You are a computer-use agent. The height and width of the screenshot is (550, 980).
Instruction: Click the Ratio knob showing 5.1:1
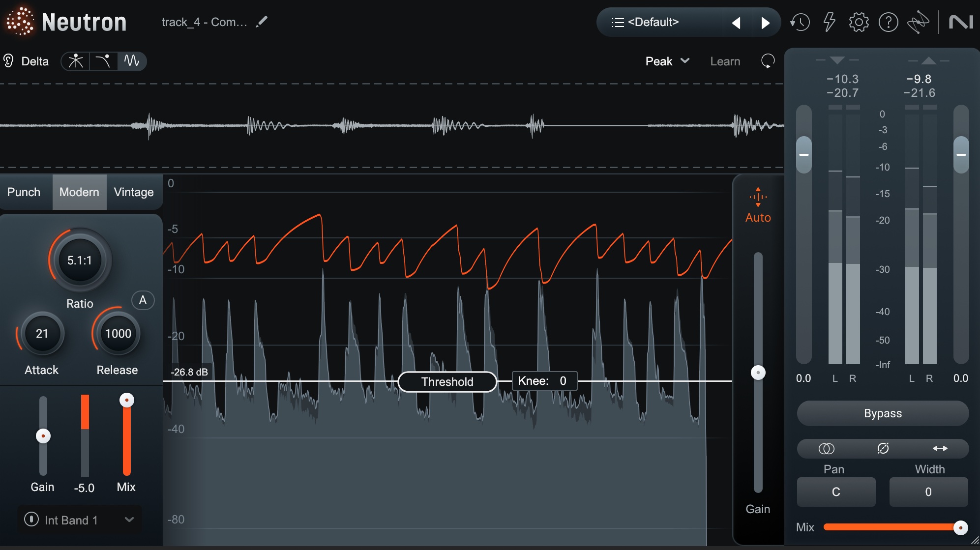click(x=80, y=260)
